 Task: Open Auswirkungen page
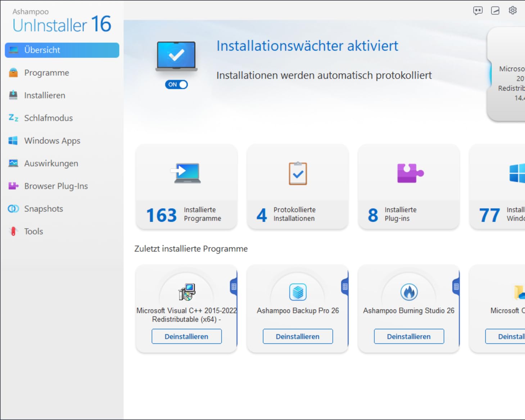[x=62, y=163]
